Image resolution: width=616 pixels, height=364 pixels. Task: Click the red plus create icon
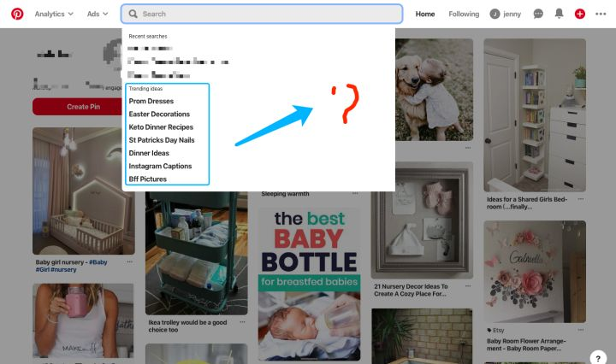(x=580, y=14)
